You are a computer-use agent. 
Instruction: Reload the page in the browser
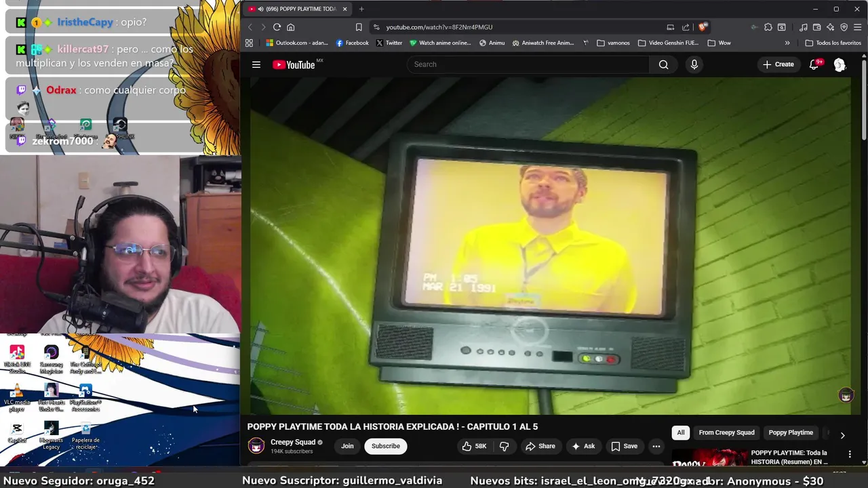277,27
